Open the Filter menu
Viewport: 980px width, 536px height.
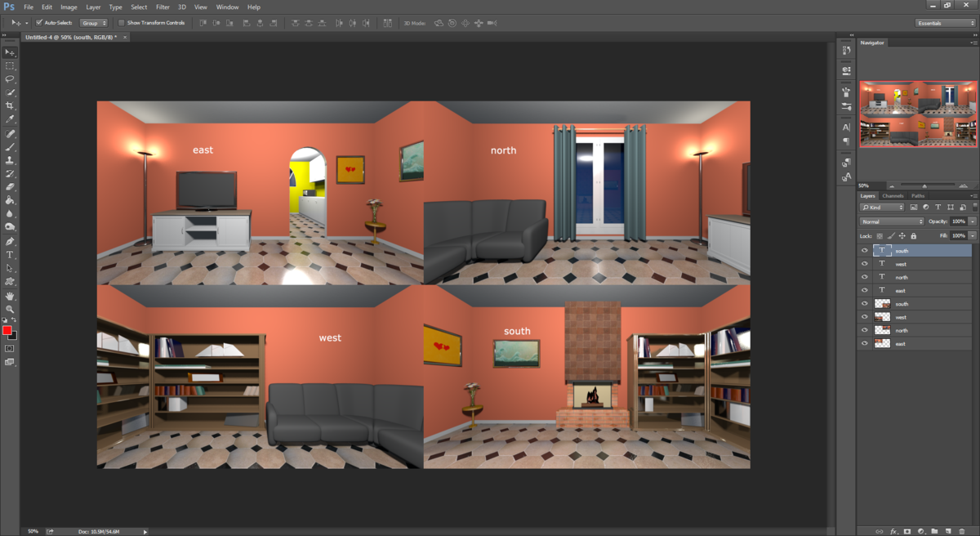[163, 7]
